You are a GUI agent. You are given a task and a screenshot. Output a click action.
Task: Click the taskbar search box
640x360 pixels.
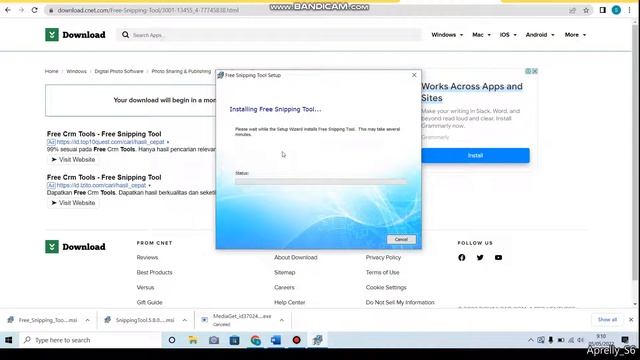(91, 340)
